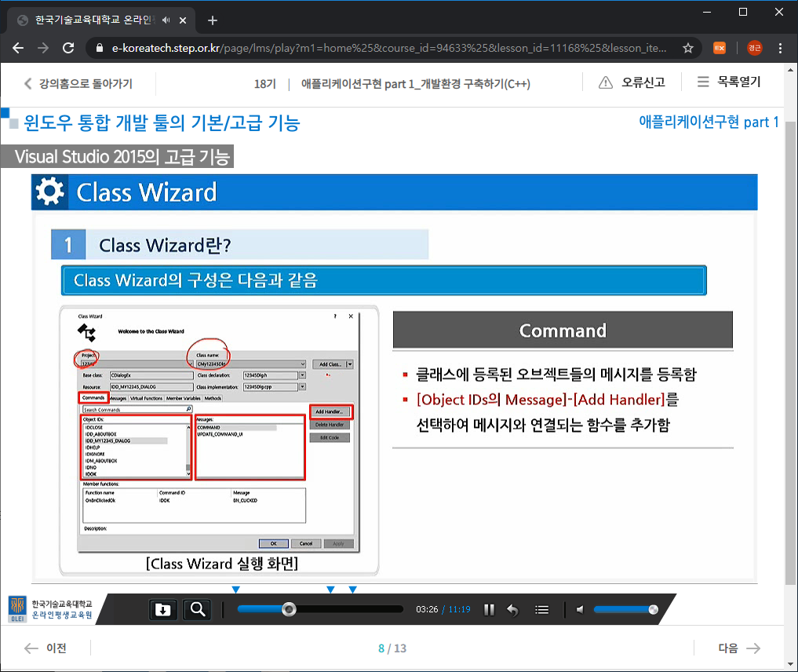
Task: Adjust the player volume slider
Action: (x=625, y=609)
